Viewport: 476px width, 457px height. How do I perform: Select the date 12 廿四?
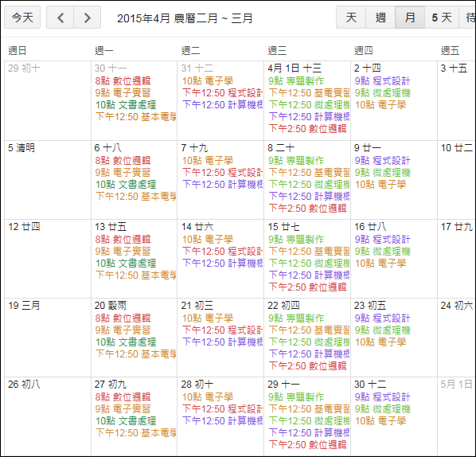[24, 227]
